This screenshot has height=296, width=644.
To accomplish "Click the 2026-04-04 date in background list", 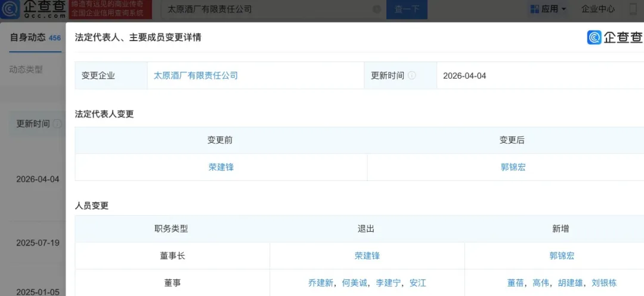I will (38, 179).
